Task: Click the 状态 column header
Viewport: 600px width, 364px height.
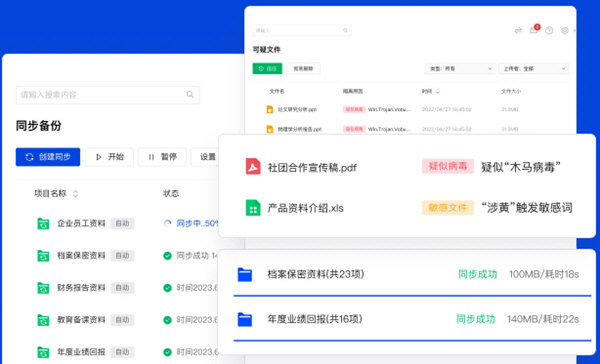Action: (171, 194)
